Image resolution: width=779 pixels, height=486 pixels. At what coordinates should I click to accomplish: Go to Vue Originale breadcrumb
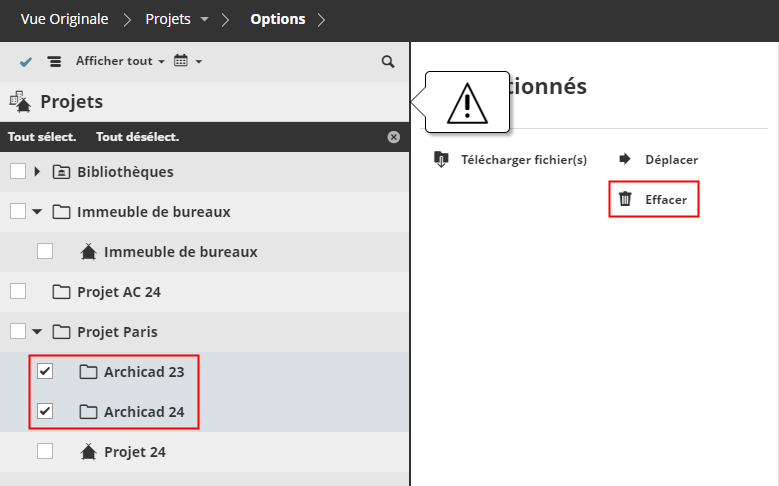click(x=66, y=19)
